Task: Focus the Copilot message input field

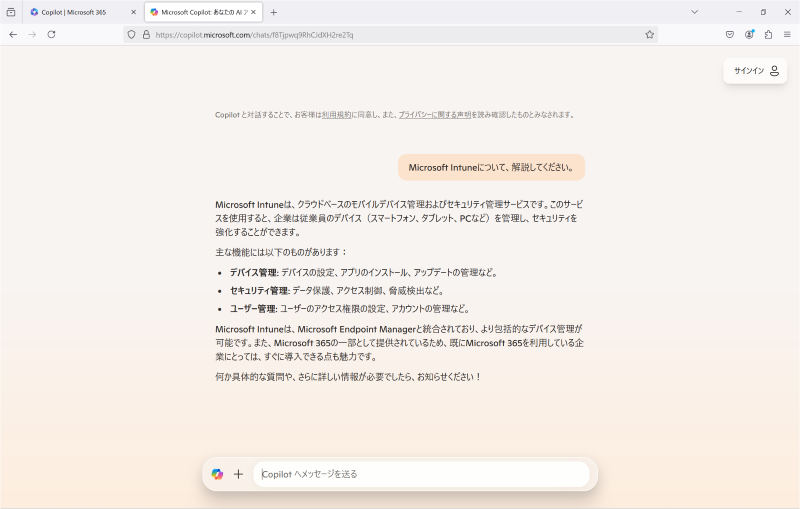Action: point(421,474)
